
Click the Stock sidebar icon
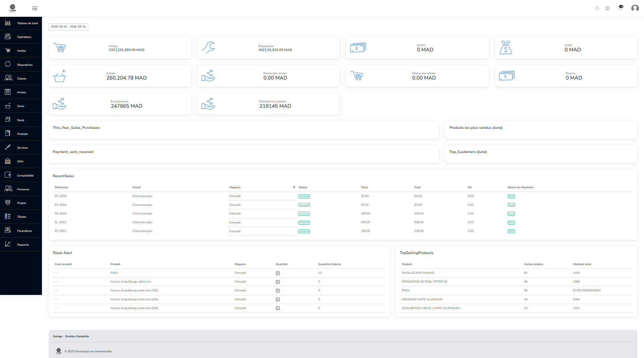pos(8,120)
